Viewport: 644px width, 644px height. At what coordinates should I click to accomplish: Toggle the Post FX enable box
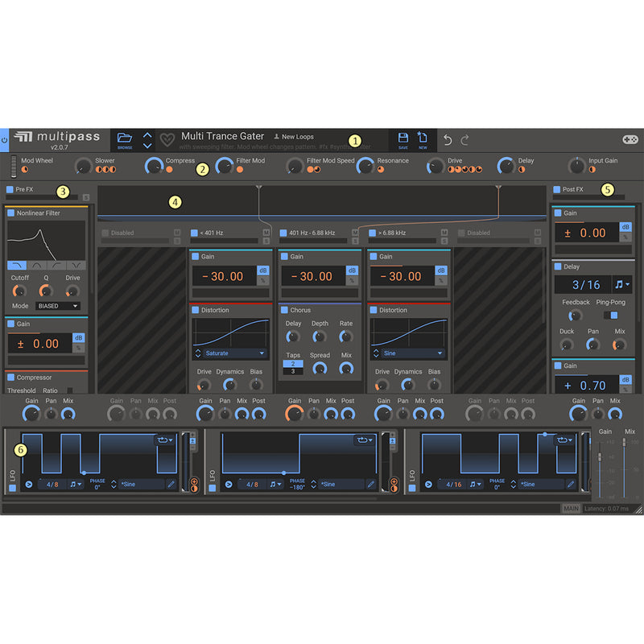click(x=556, y=189)
